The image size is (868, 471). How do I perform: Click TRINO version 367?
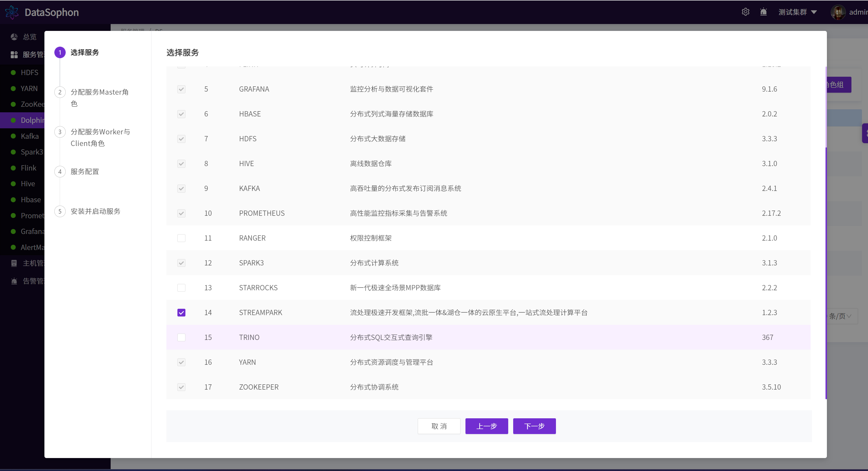point(768,337)
